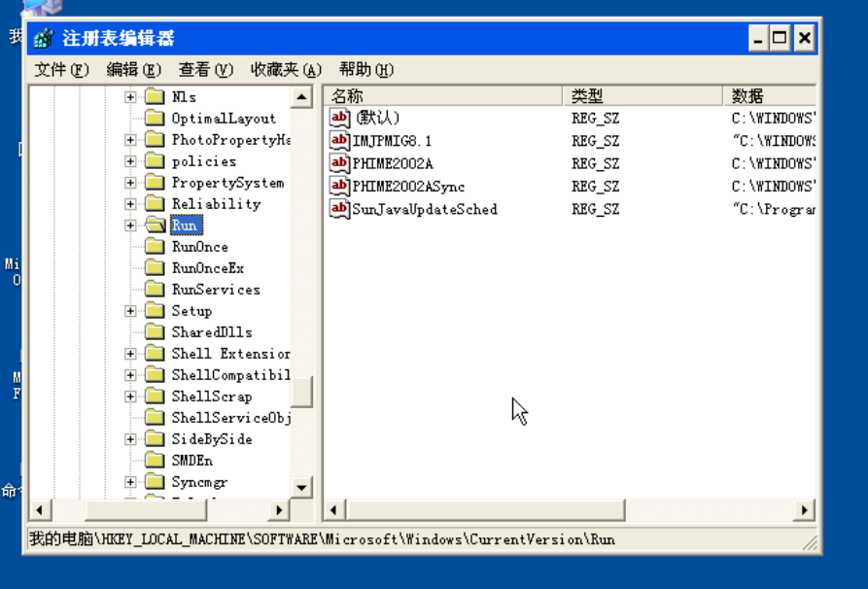868x589 pixels.
Task: Click the registry editor title bar icon
Action: click(x=44, y=38)
